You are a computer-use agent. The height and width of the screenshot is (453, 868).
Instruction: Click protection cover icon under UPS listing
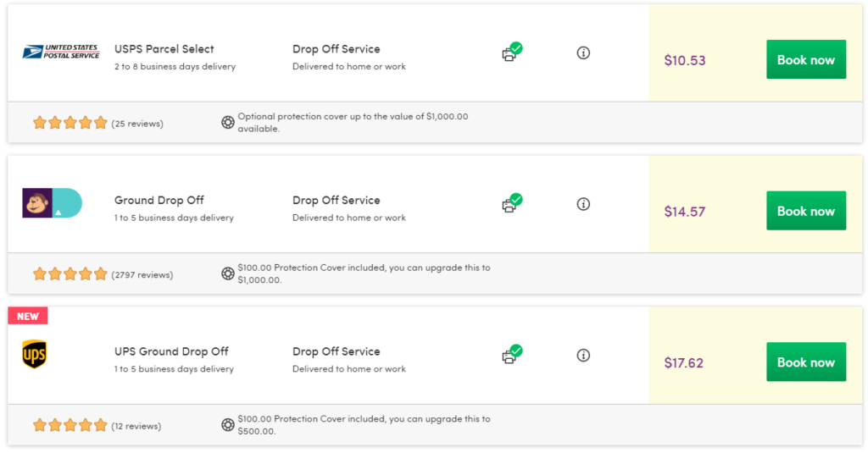coord(228,425)
